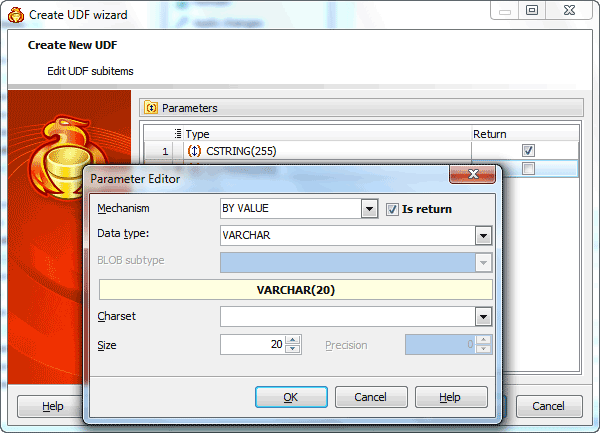Image resolution: width=600 pixels, height=433 pixels.
Task: Open Help in Parameter Editor dialog
Action: tap(451, 397)
